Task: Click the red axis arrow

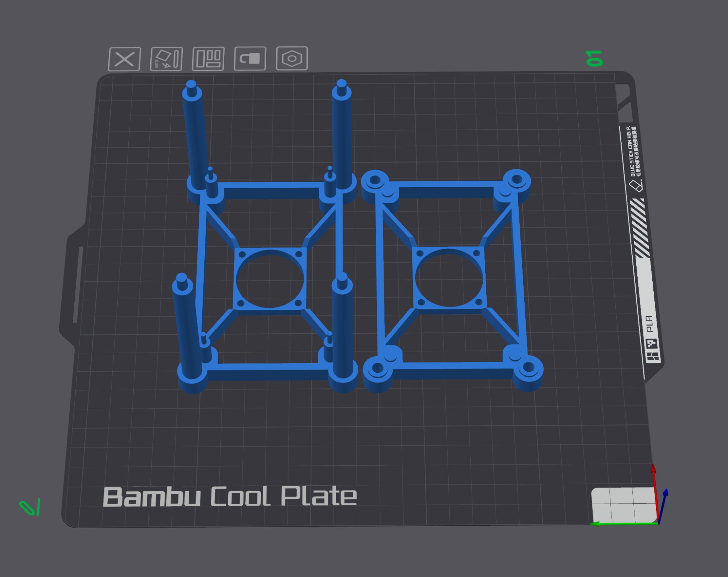Action: pos(653,470)
